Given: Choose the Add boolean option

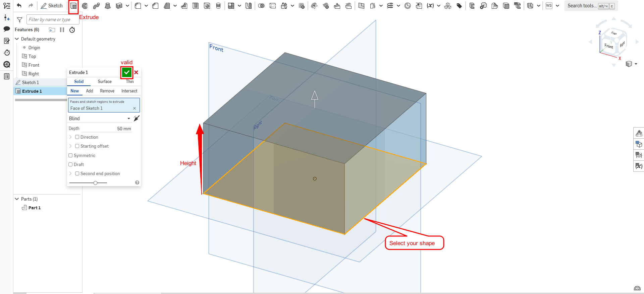Looking at the screenshot, I should tap(90, 91).
